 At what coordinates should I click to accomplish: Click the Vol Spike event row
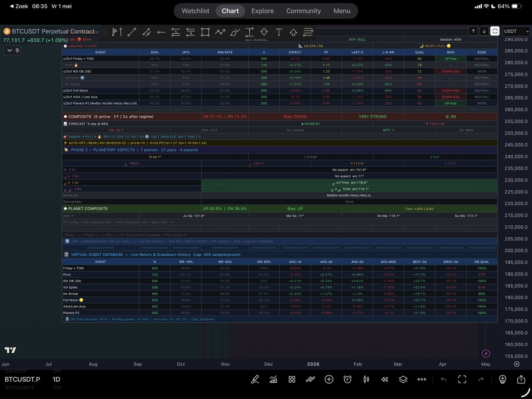279,78
